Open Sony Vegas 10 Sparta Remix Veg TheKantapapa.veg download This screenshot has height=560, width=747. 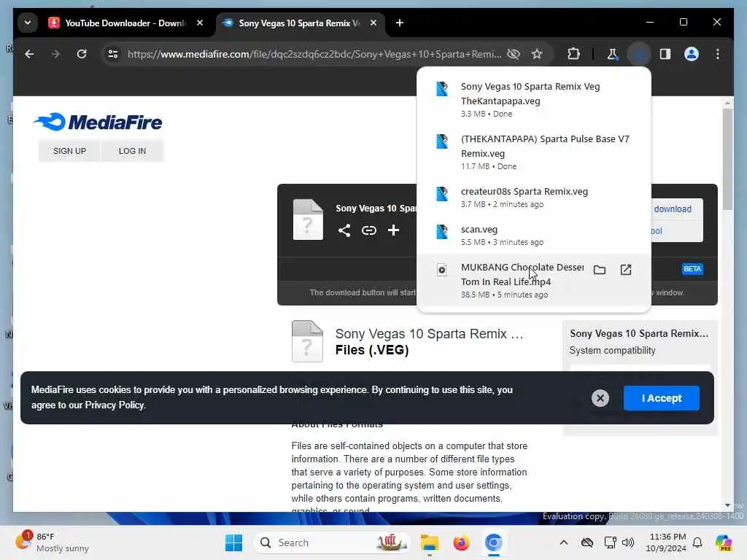point(533,99)
